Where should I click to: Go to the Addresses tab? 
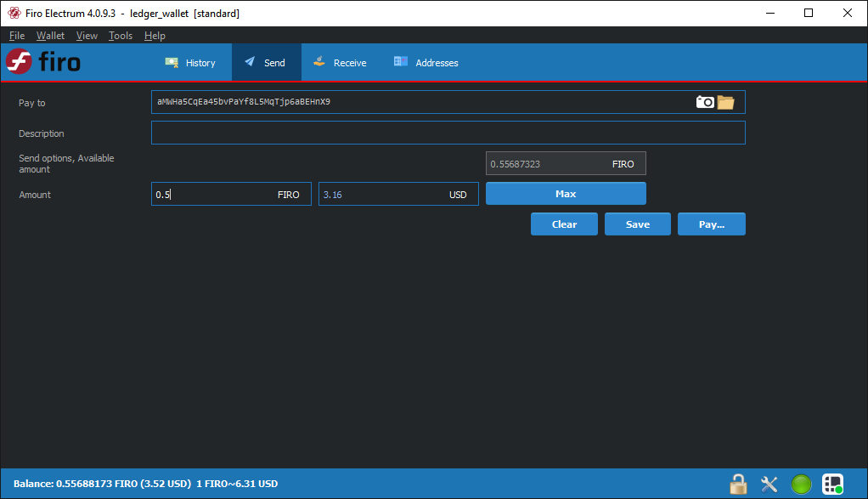coord(426,63)
